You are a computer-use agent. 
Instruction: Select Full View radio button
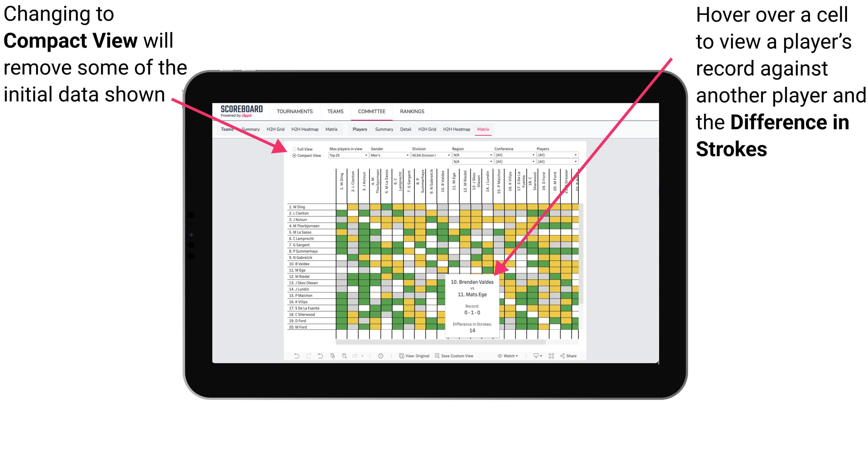pyautogui.click(x=294, y=149)
